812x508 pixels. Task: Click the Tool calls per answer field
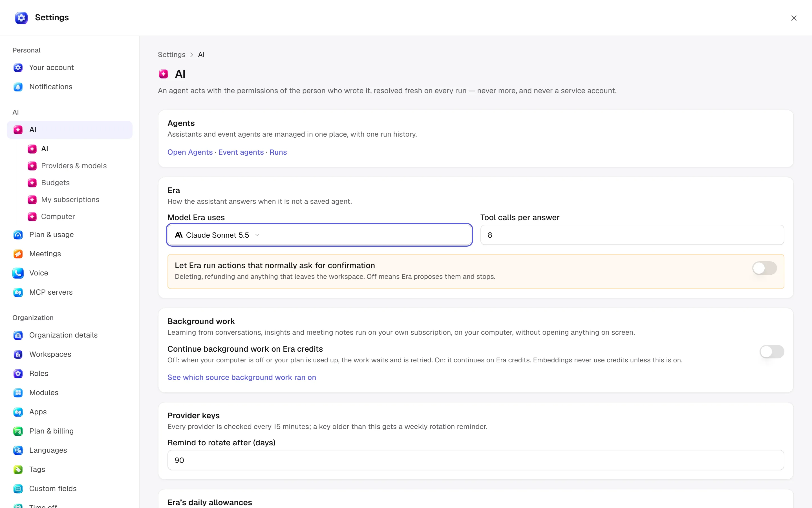point(632,235)
